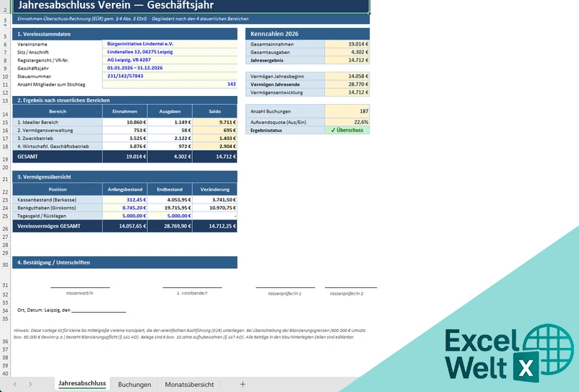Image resolution: width=579 pixels, height=392 pixels.
Task: Select the 'Vermögen Jahresbeginn' value '14.058 €'
Action: point(347,77)
